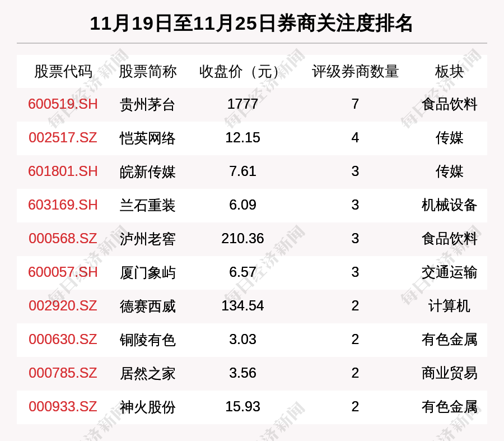Image resolution: width=504 pixels, height=441 pixels.
Task: Select stock code 600519.SH
Action: point(63,104)
